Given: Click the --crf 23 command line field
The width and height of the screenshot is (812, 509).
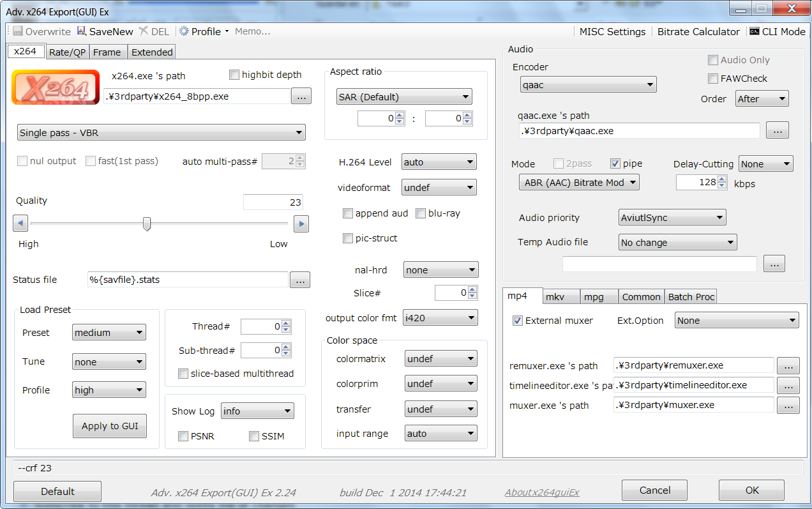Looking at the screenshot, I should [x=408, y=468].
